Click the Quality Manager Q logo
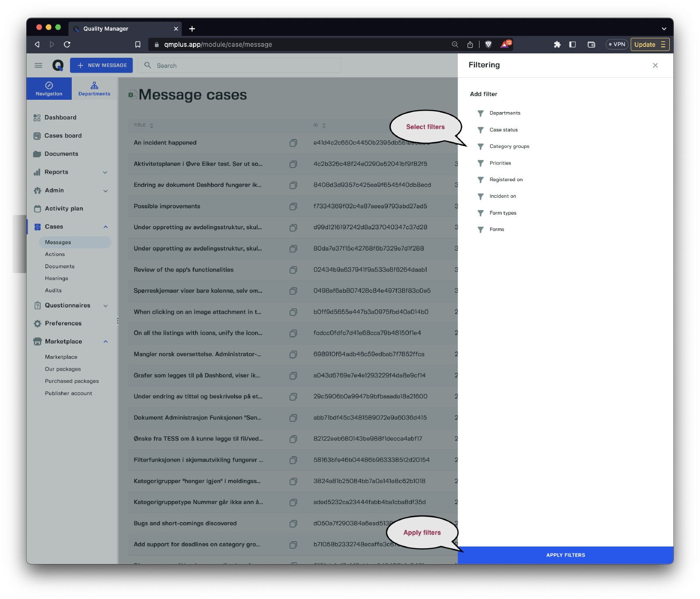Screen dimensions: 700x599 (x=58, y=66)
